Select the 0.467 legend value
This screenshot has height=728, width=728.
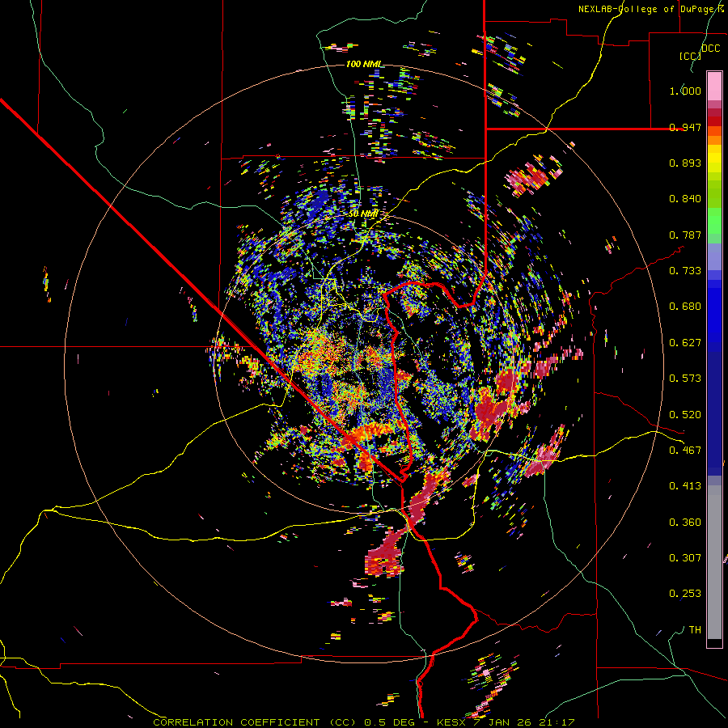[685, 451]
